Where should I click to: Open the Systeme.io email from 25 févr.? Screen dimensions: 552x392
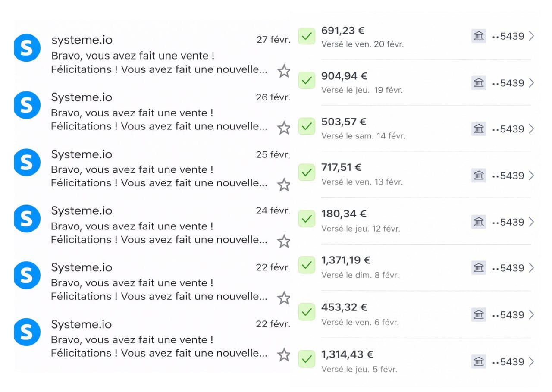click(x=159, y=170)
